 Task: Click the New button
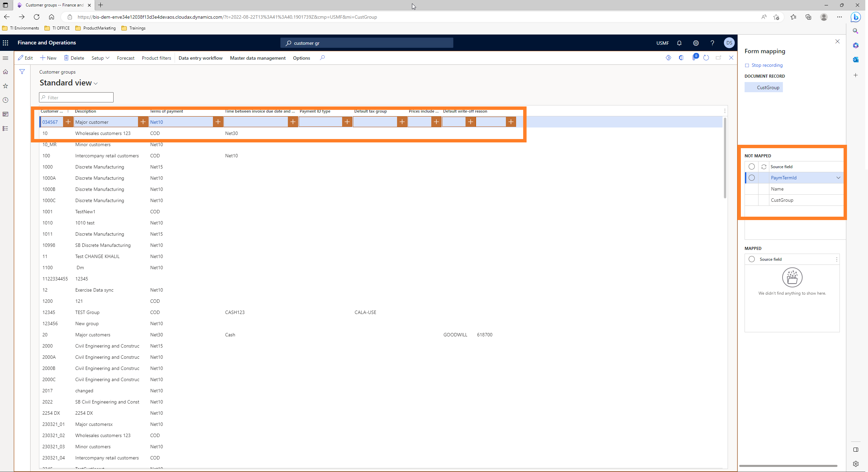click(x=48, y=58)
